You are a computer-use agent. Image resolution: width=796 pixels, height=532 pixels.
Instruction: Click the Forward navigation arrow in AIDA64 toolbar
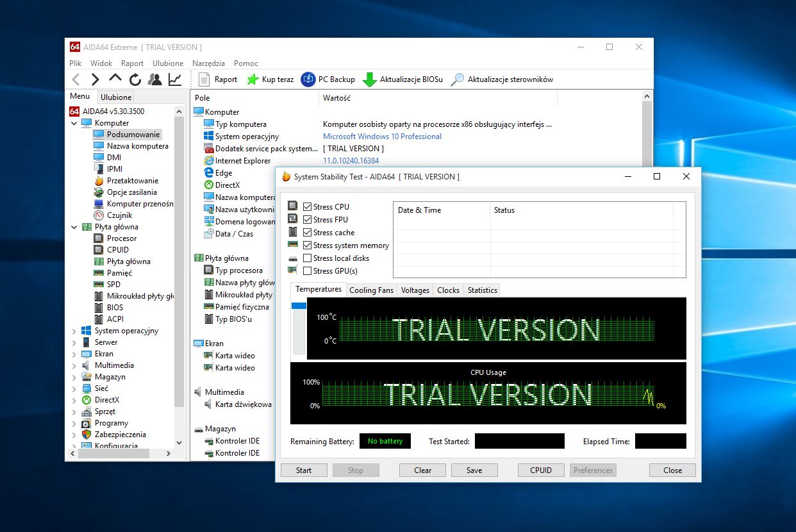tap(95, 79)
